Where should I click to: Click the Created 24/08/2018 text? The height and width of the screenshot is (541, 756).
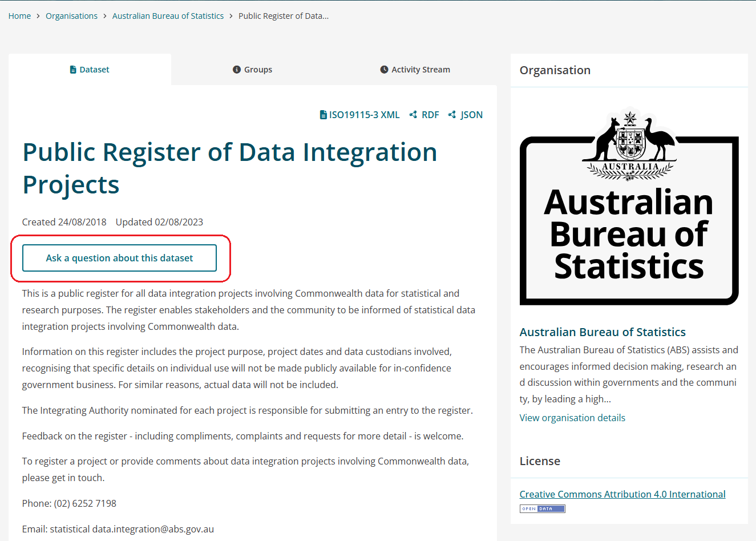(x=64, y=222)
